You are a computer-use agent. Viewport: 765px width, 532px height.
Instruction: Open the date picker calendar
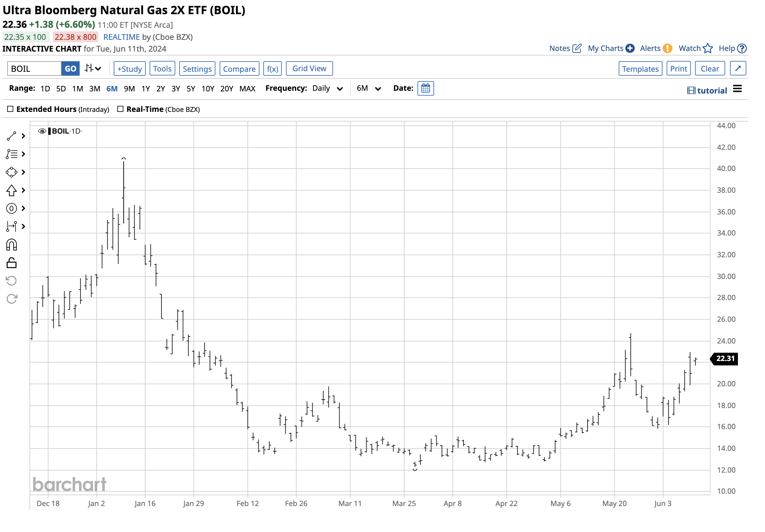click(x=426, y=88)
